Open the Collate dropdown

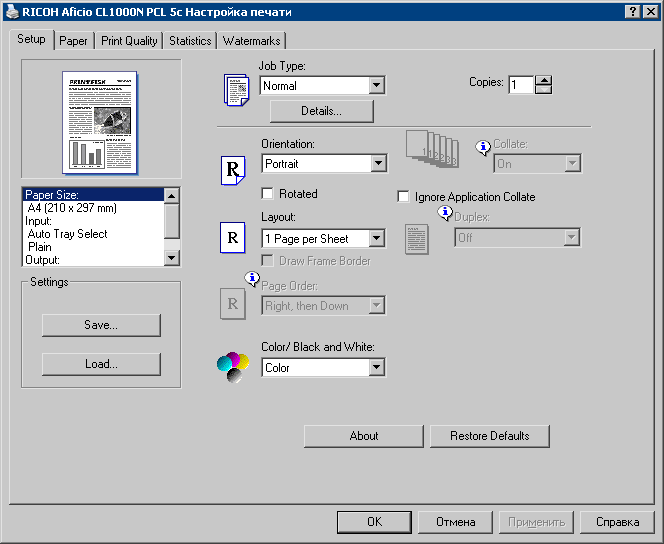click(x=572, y=163)
